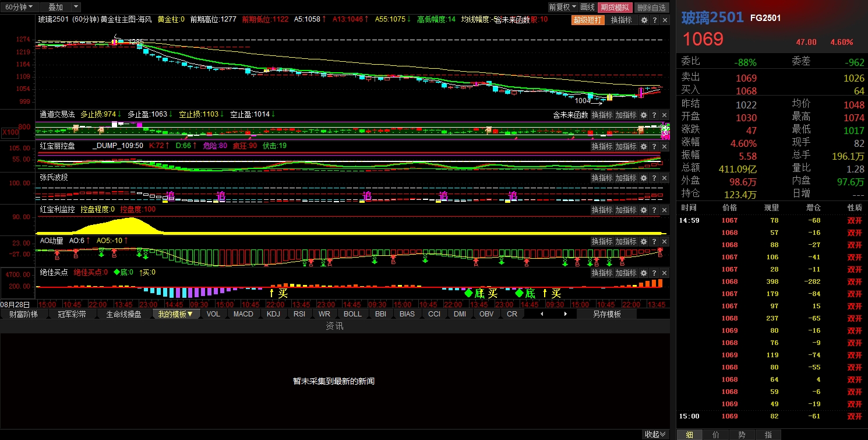
Task: Open settings gear of main chart indicator
Action: coord(644,20)
